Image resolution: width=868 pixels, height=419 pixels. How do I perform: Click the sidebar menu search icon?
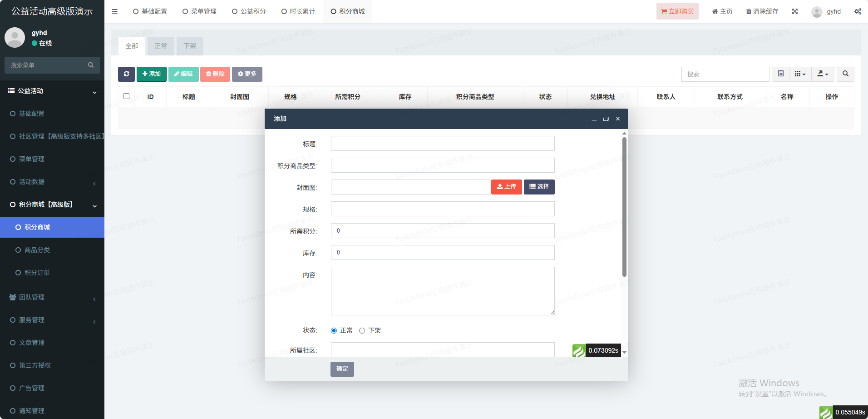pos(91,65)
